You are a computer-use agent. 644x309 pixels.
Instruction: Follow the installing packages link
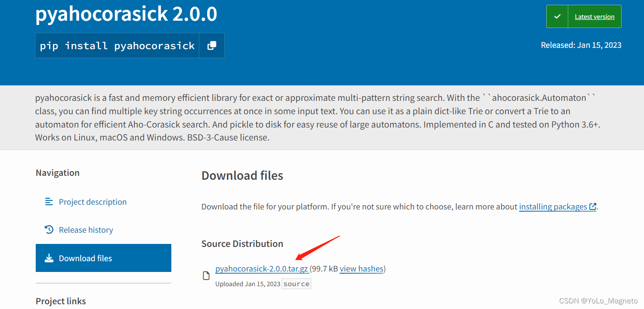pos(553,206)
